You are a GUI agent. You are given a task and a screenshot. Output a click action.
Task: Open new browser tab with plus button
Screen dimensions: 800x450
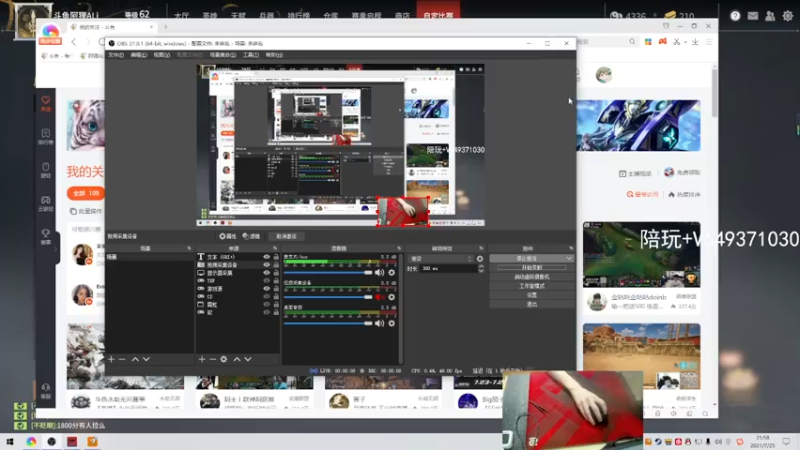point(165,27)
